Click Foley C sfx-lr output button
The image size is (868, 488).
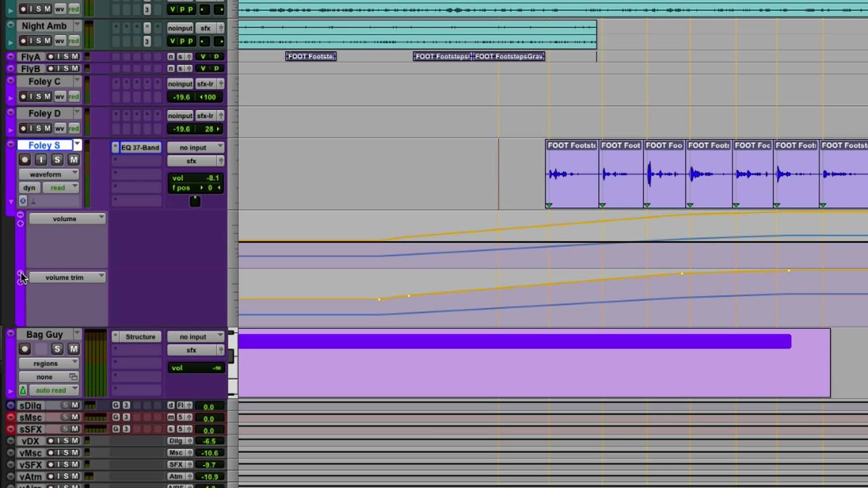pyautogui.click(x=205, y=84)
